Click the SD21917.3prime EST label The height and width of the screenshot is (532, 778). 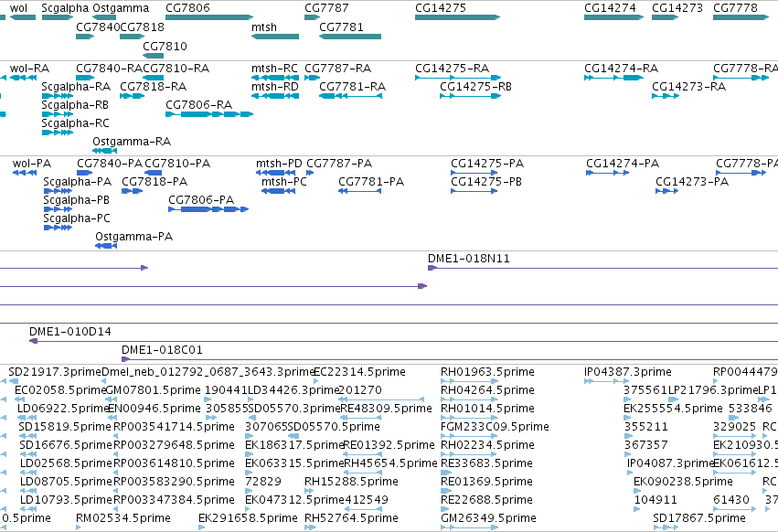pyautogui.click(x=55, y=372)
